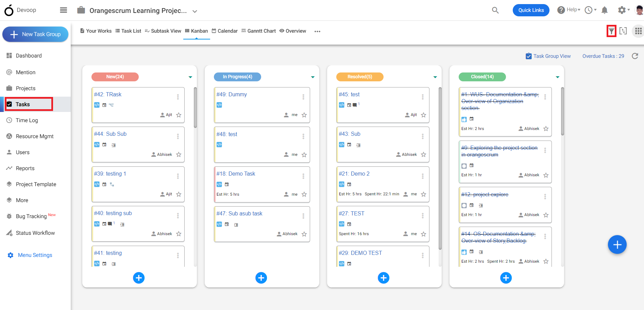Add a task in the In Progress column

pyautogui.click(x=261, y=278)
